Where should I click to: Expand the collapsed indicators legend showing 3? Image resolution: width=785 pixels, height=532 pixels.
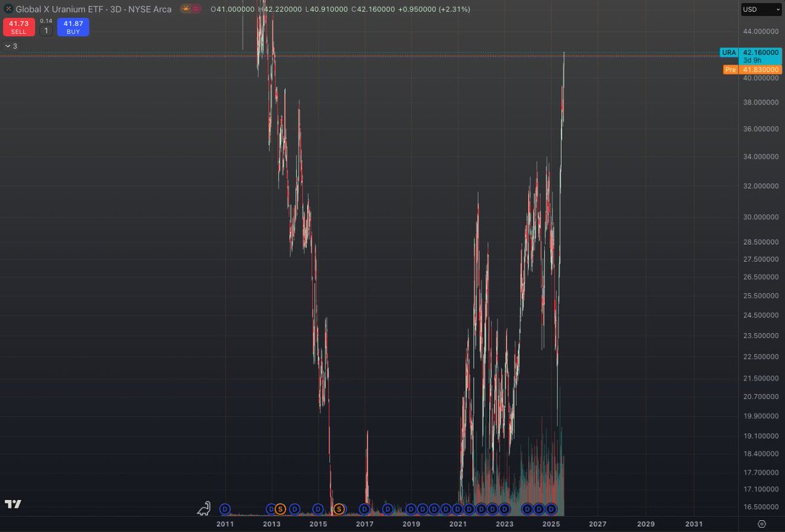[x=10, y=46]
